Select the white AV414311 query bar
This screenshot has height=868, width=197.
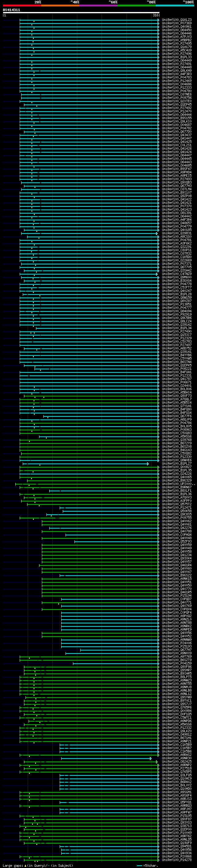(x=81, y=12)
